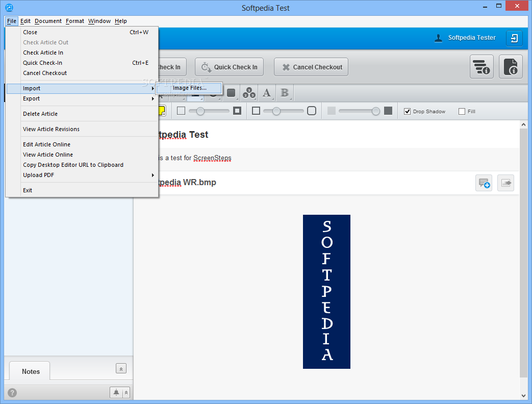Click the double chevron next to the bell
This screenshot has width=532, height=404.
coord(126,392)
